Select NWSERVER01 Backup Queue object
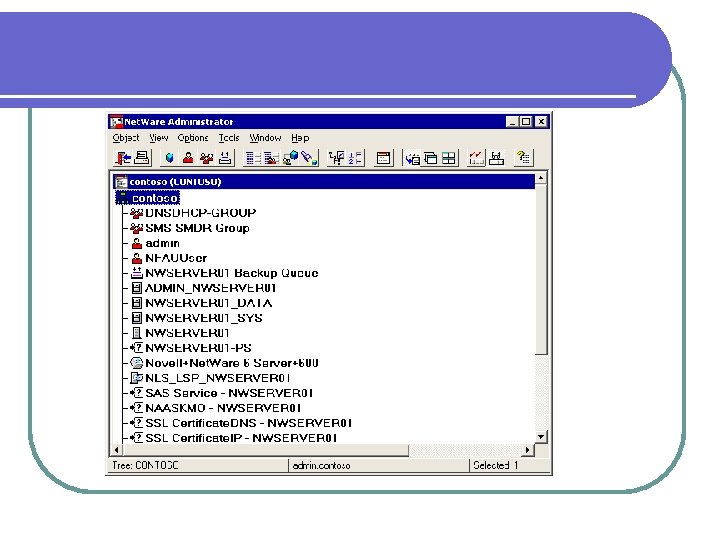 (x=231, y=273)
